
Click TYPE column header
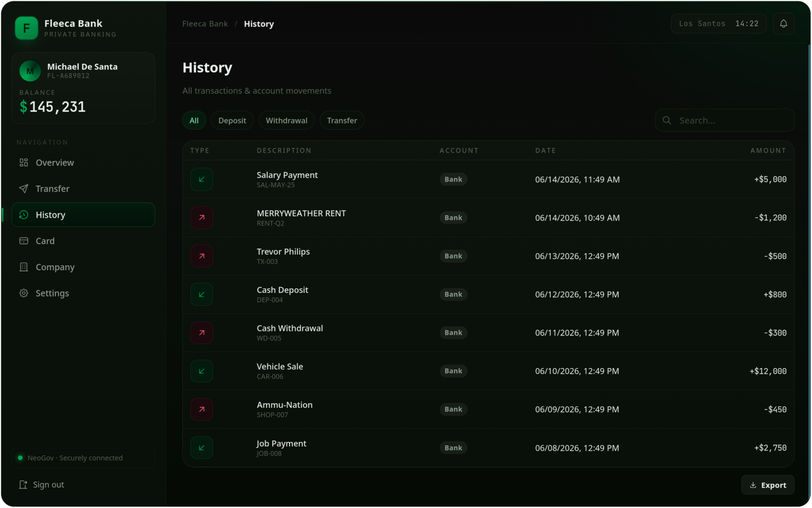point(200,150)
